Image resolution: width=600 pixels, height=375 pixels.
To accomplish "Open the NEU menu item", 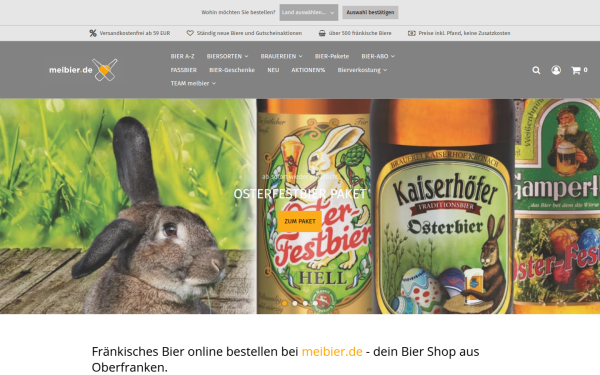I will [273, 70].
